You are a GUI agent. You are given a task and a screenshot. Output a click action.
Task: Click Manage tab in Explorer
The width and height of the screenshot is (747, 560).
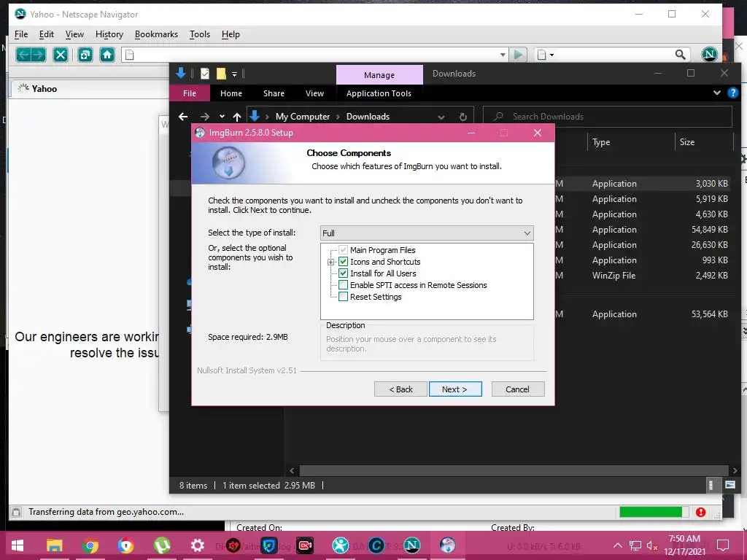click(x=379, y=75)
